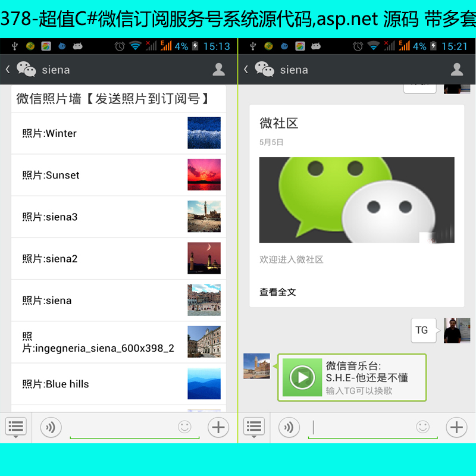Open profile icon in left chat header
Screen dimensions: 476x476
218,70
